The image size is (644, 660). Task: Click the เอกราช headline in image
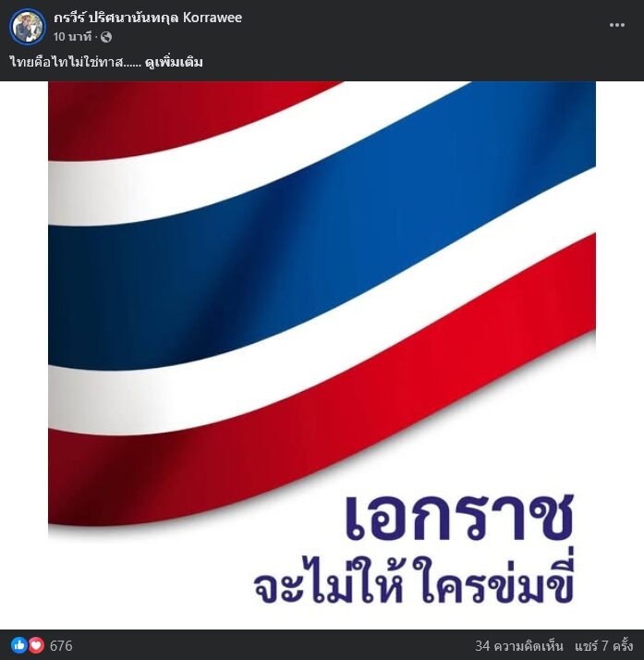pyautogui.click(x=459, y=518)
